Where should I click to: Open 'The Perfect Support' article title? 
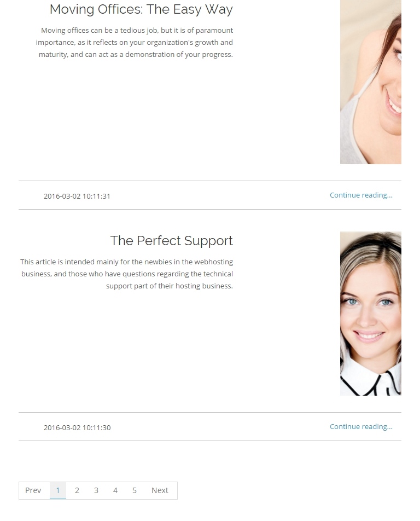(171, 241)
